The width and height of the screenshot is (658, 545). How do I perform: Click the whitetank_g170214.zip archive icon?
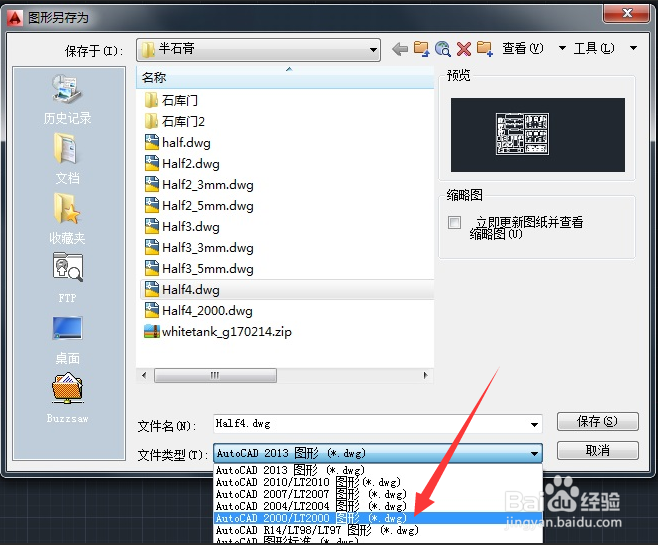pos(151,331)
